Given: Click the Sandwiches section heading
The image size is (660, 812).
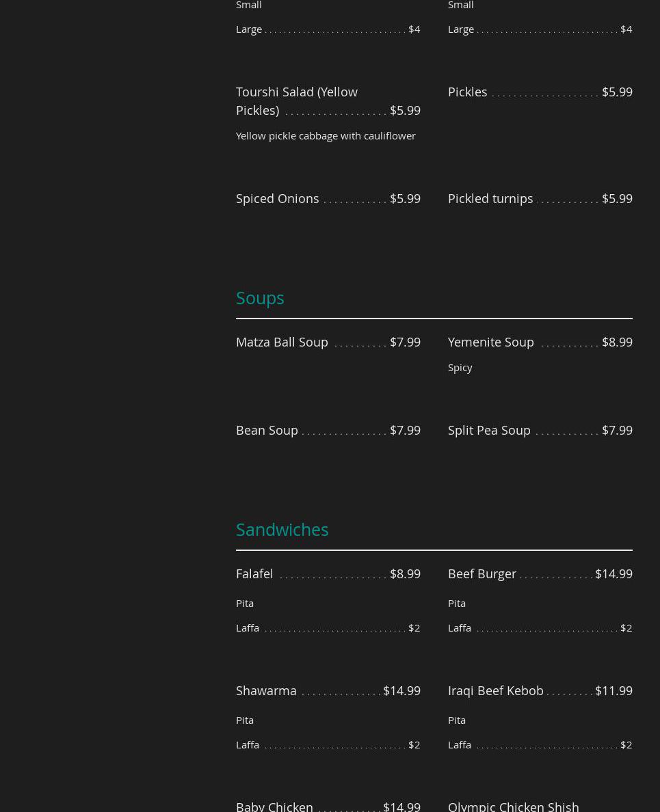Looking at the screenshot, I should [282, 530].
